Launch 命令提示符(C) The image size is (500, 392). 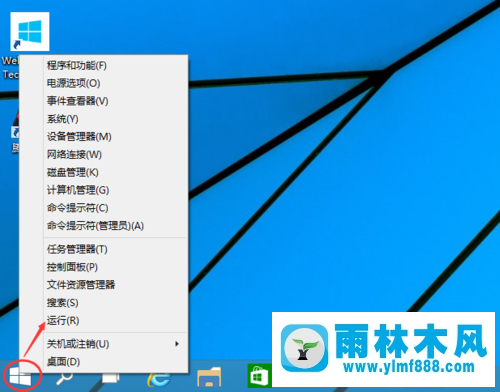click(x=104, y=208)
